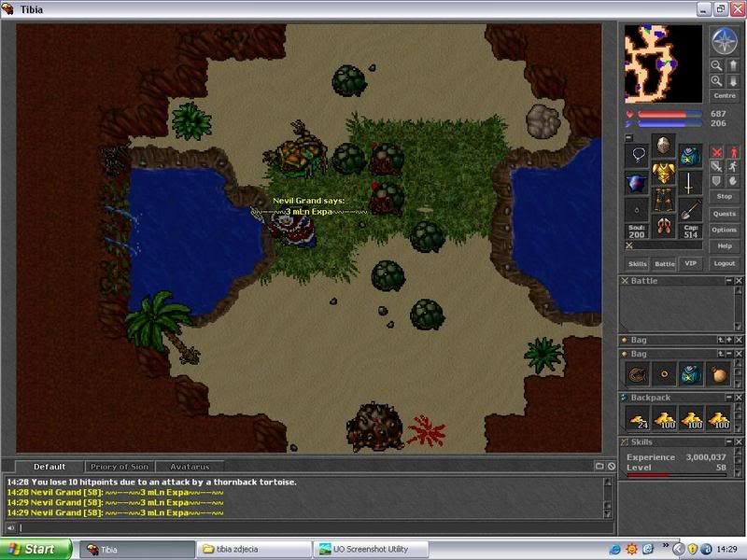
Task: Select offensive fighting mode
Action: [716, 152]
